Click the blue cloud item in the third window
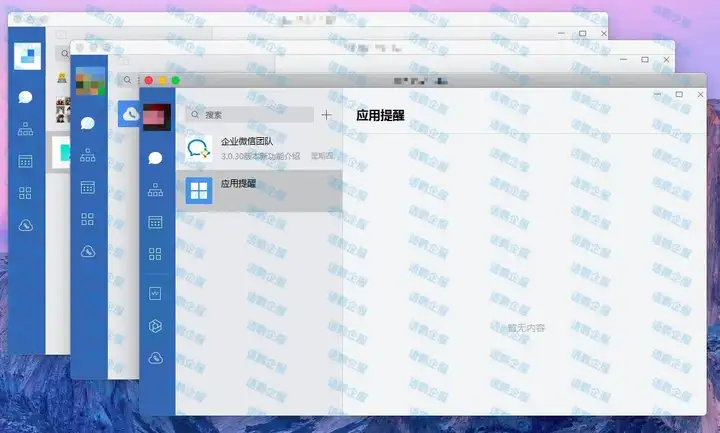 pos(129,115)
